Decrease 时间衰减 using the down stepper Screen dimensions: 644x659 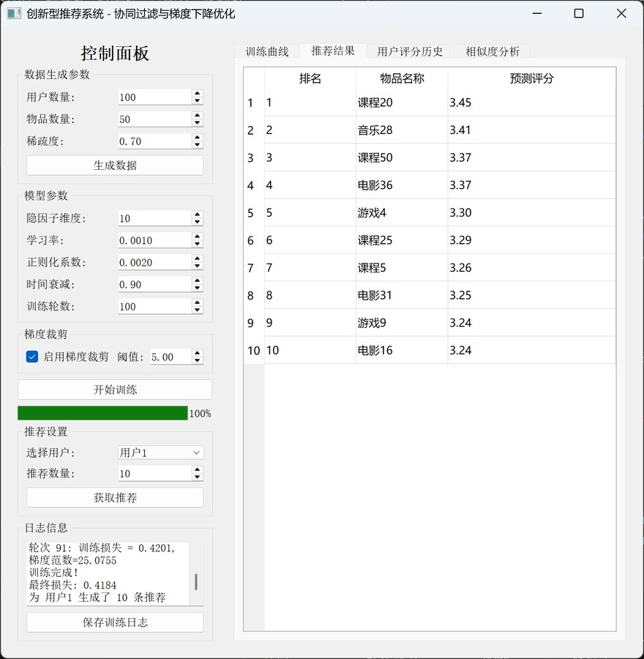[195, 287]
